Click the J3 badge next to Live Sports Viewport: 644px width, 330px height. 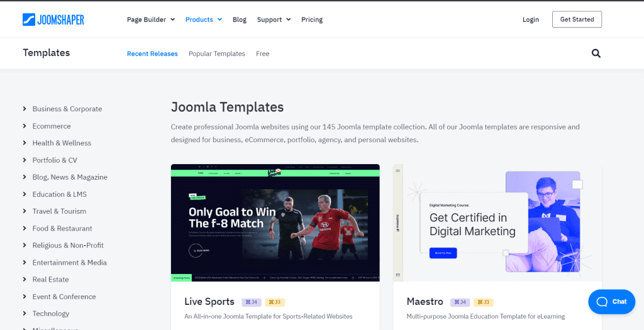pyautogui.click(x=275, y=302)
